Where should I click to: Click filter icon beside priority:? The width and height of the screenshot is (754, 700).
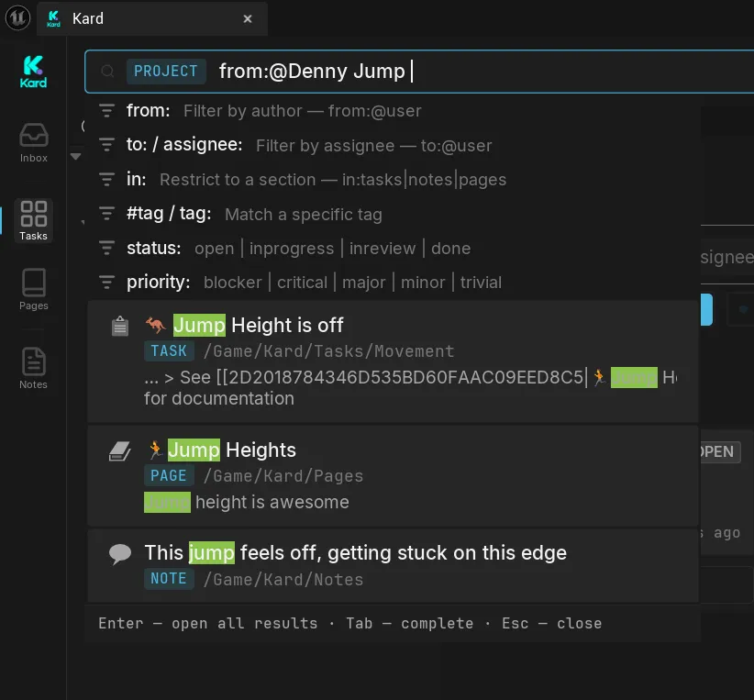click(x=106, y=283)
